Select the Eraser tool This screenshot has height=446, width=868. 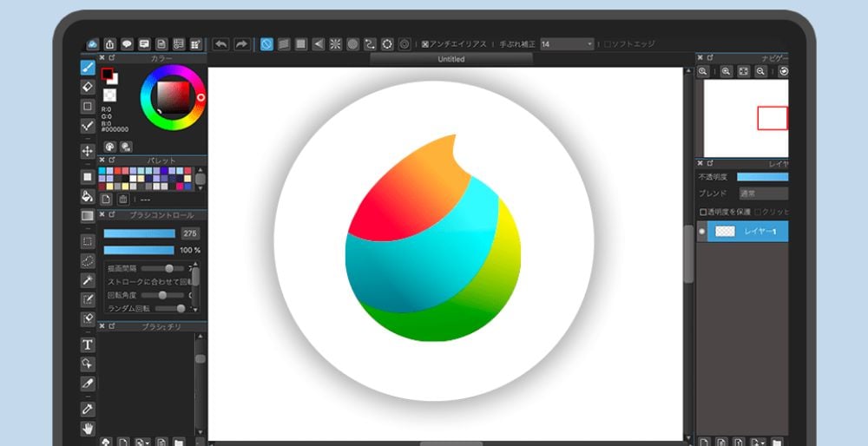point(88,87)
